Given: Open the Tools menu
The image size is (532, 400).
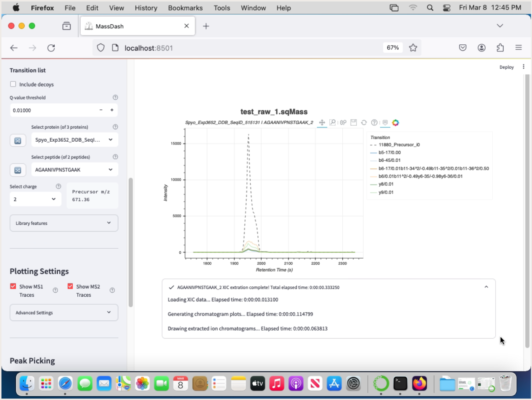Looking at the screenshot, I should tap(222, 8).
